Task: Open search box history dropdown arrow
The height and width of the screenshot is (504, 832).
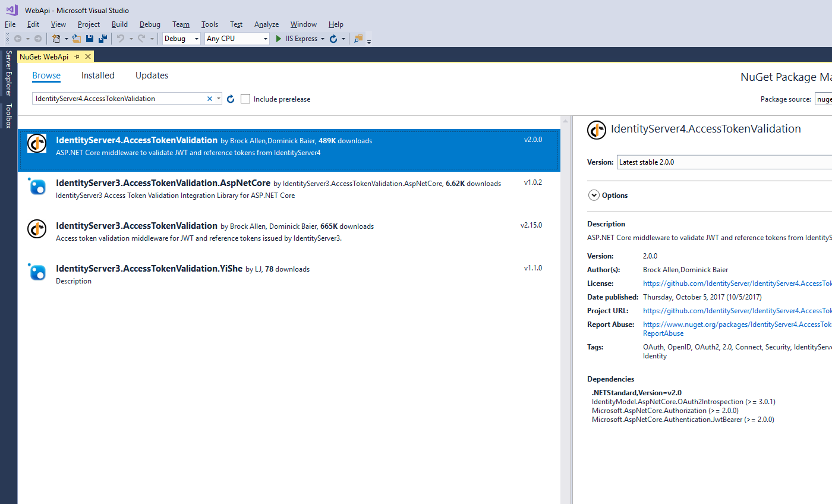Action: click(219, 99)
